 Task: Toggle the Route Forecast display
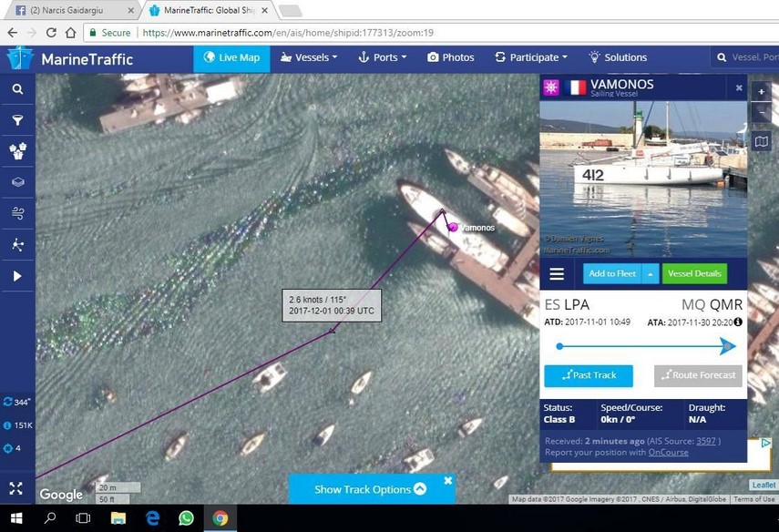pyautogui.click(x=698, y=375)
